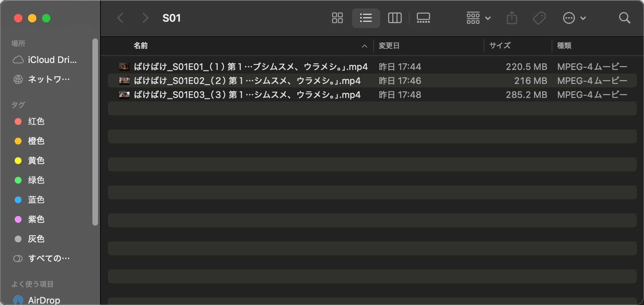644x305 pixels.
Task: Select the 蓝色 blue tag
Action: (x=36, y=200)
